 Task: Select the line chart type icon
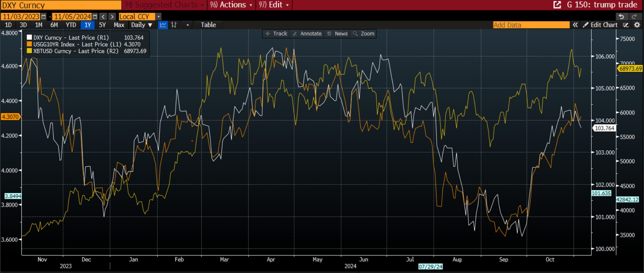[x=163, y=25]
